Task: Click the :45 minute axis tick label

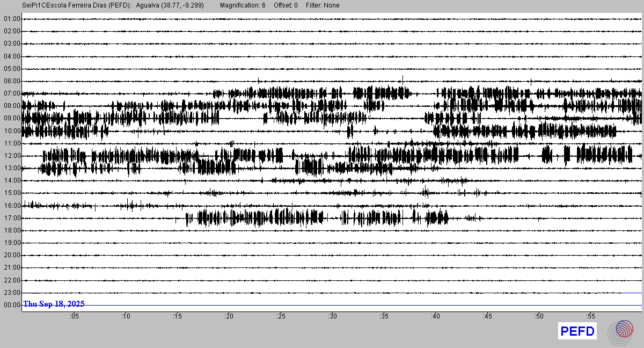Action: 487,316
